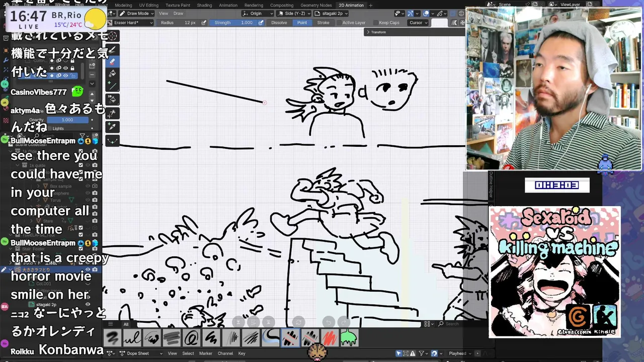Toggle radius pen pressure icon
644x362 pixels.
click(x=204, y=23)
